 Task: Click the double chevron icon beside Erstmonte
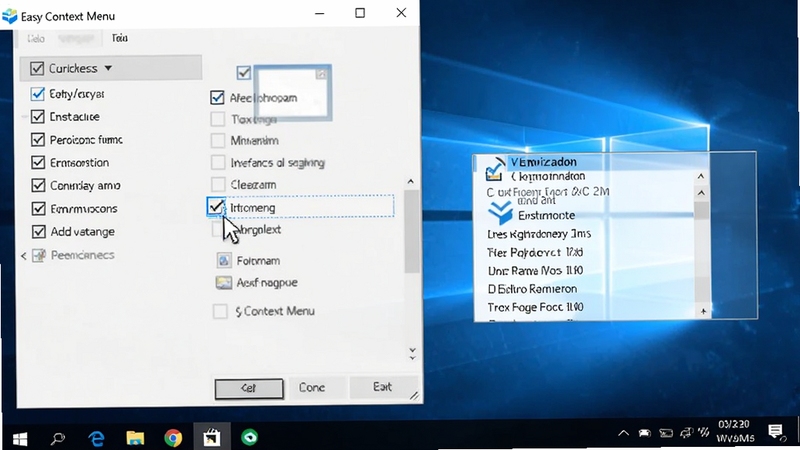500,213
